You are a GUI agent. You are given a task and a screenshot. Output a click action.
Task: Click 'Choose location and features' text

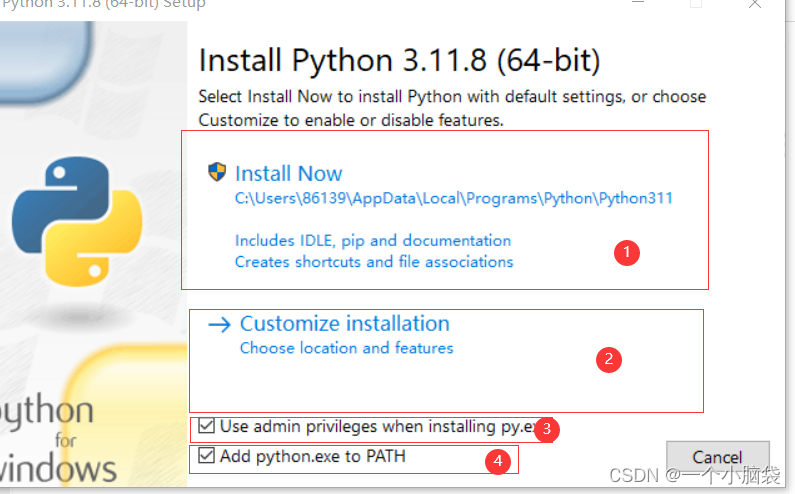pos(346,348)
